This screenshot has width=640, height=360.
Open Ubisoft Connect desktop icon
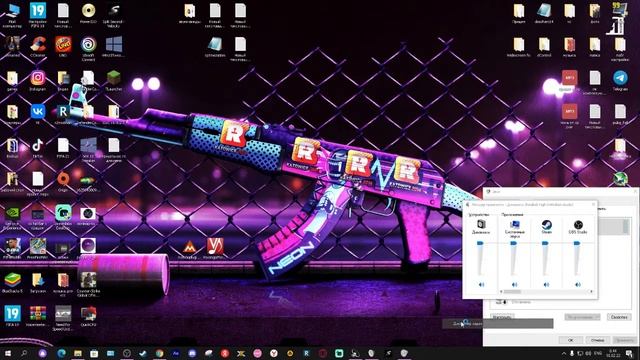click(x=88, y=48)
